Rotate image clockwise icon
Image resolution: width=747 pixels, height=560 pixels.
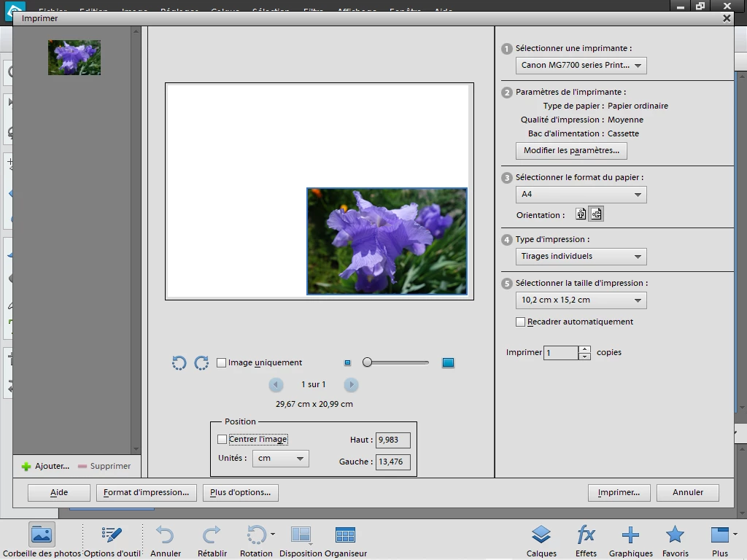(x=201, y=363)
